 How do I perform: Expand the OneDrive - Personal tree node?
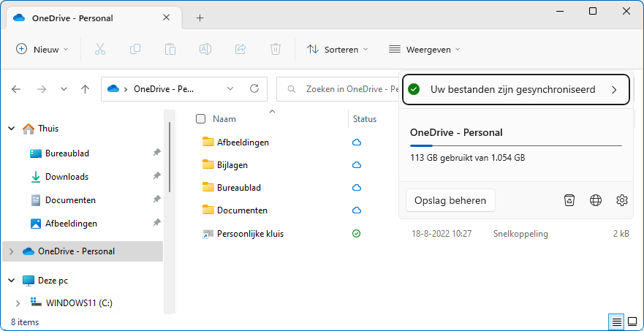(x=11, y=251)
